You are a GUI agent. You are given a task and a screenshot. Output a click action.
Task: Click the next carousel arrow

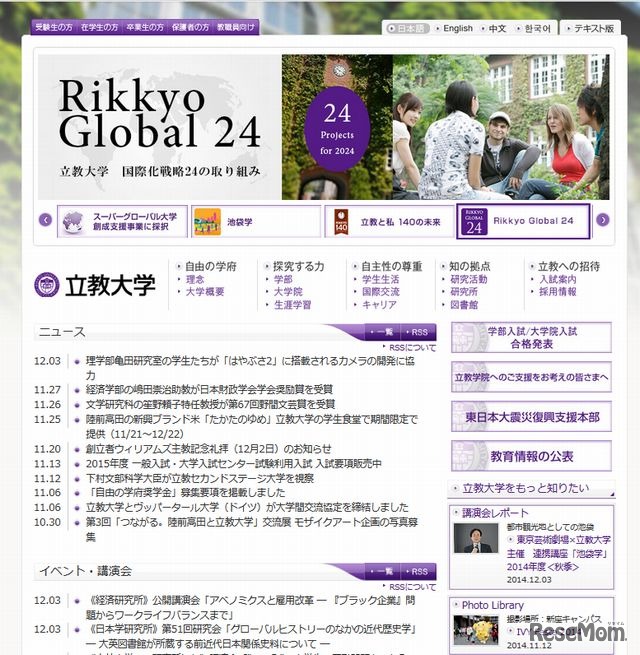(602, 220)
